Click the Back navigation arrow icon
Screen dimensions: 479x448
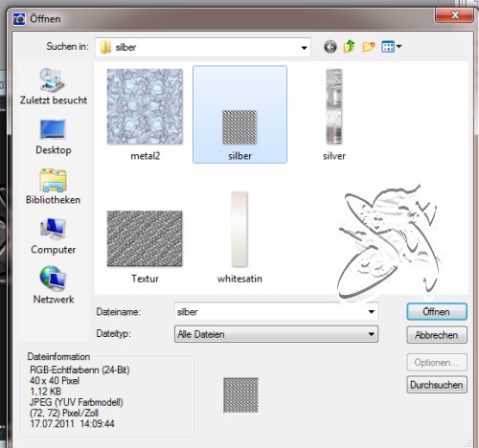tap(331, 47)
